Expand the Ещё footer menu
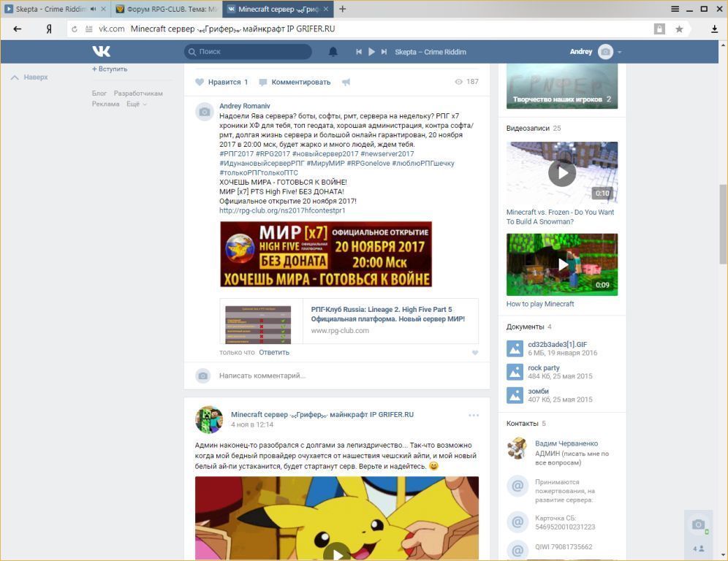Viewport: 728px width, 561px height. coord(137,104)
